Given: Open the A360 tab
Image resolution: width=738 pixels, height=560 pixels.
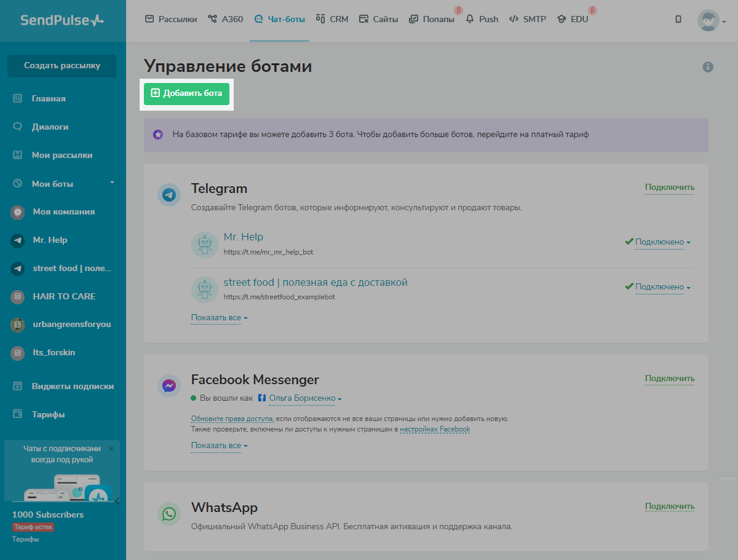Looking at the screenshot, I should click(x=226, y=19).
